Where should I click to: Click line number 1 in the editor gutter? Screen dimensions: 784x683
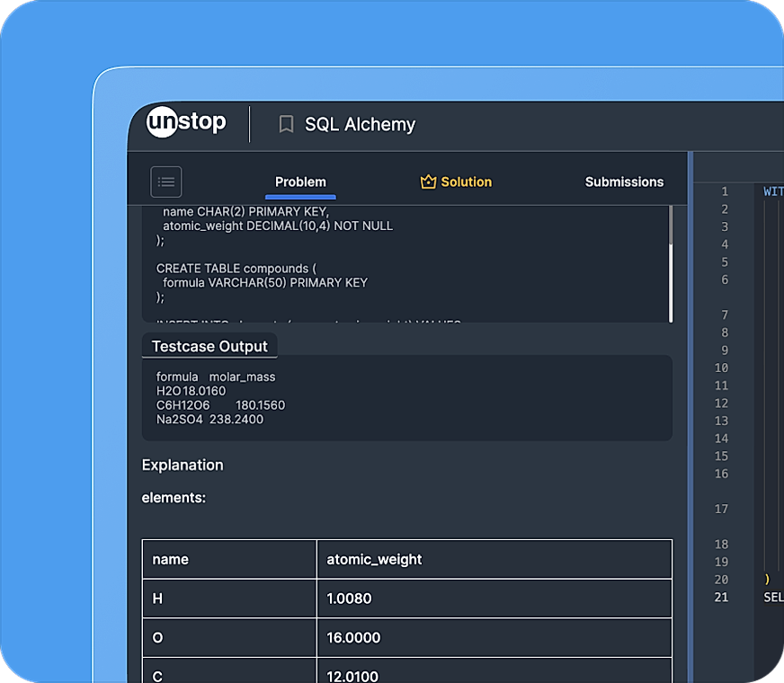click(x=724, y=191)
